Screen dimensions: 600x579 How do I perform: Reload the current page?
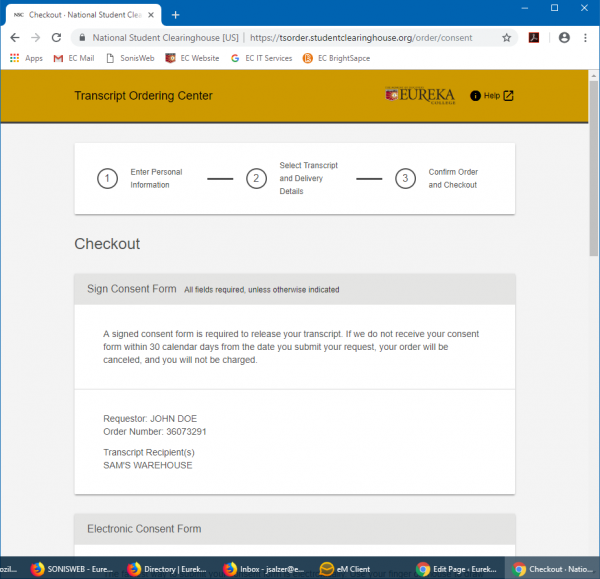pyautogui.click(x=56, y=37)
